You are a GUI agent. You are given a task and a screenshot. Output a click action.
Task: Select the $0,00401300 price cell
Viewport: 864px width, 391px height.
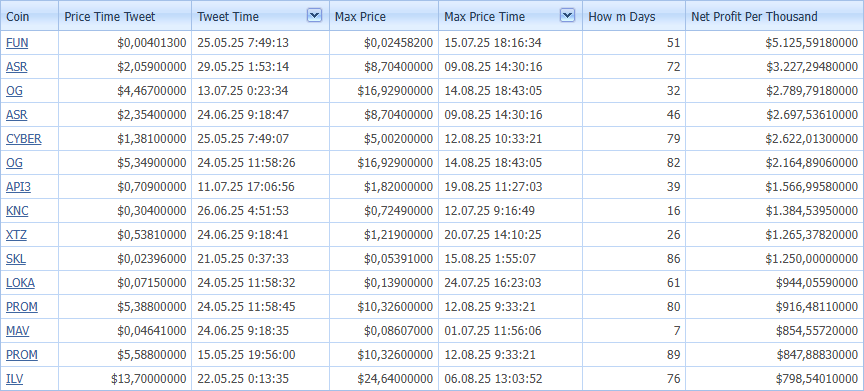coord(125,43)
